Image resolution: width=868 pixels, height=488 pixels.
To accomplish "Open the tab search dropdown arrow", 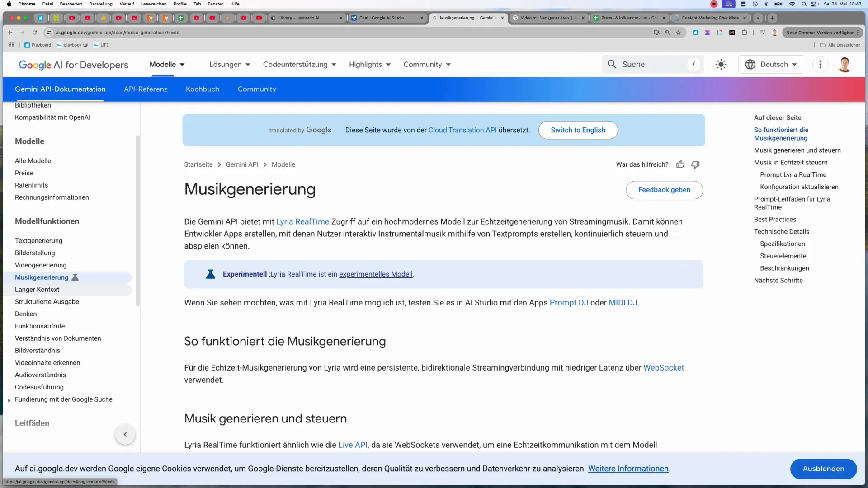I will point(758,18).
